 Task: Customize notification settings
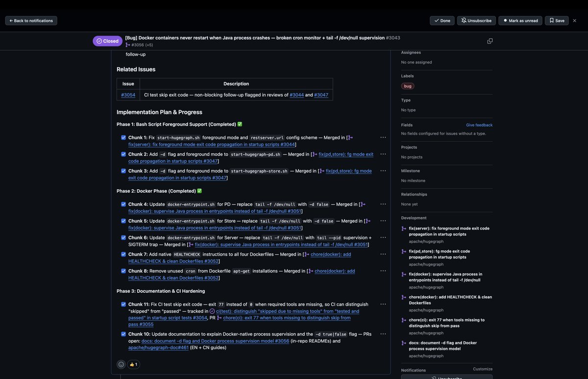click(483, 369)
